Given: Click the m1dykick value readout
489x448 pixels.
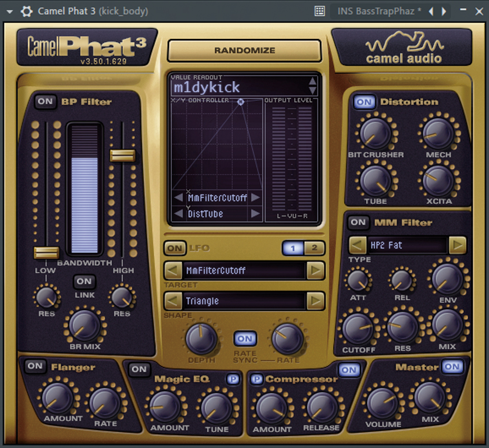Looking at the screenshot, I should pyautogui.click(x=239, y=87).
